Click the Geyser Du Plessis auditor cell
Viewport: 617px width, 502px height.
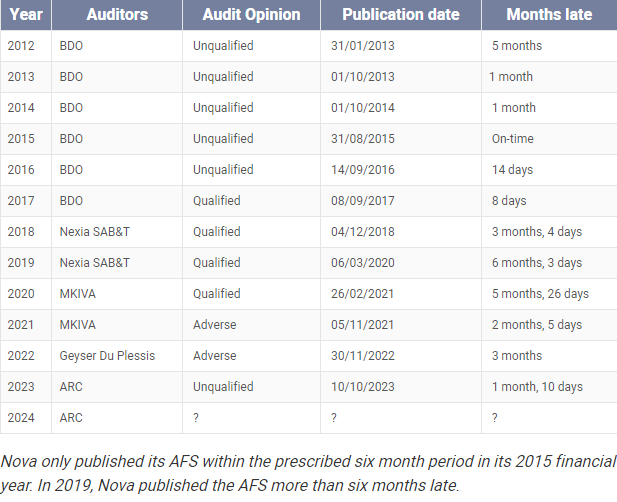(107, 356)
